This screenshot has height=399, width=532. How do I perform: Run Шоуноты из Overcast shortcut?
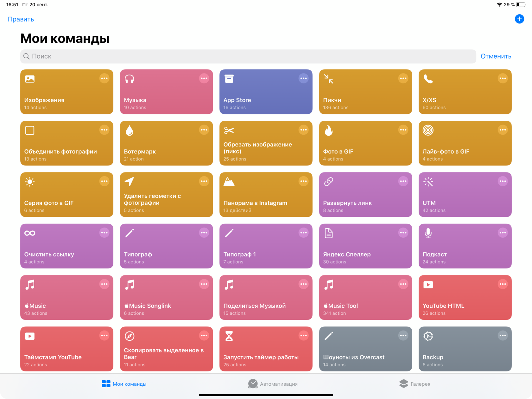365,349
